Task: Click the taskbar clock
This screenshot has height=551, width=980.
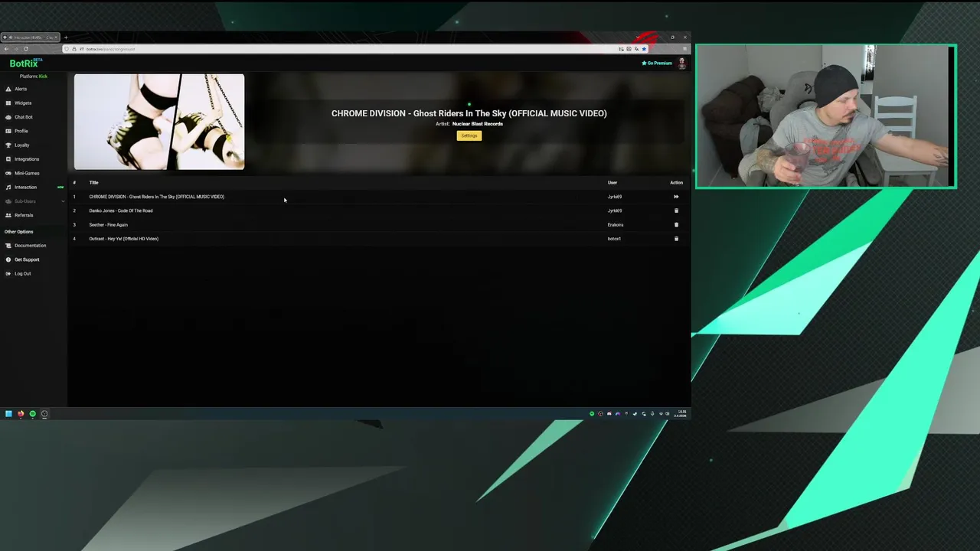Action: (x=681, y=413)
